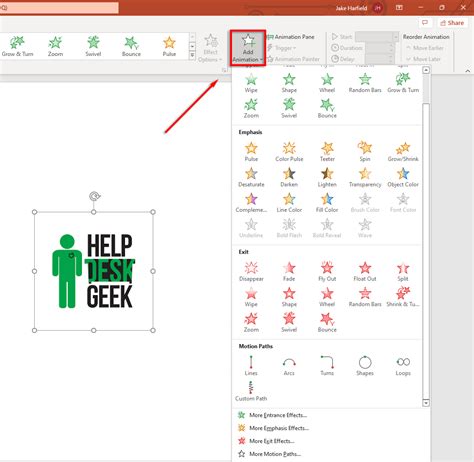Open the Animation Pane
Image resolution: width=474 pixels, height=462 pixels.
click(x=291, y=37)
